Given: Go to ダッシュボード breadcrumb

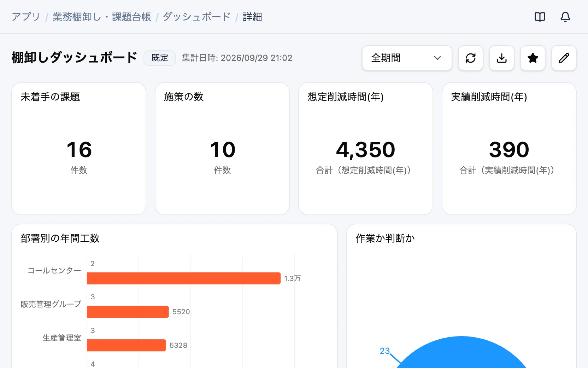Looking at the screenshot, I should pyautogui.click(x=197, y=17).
